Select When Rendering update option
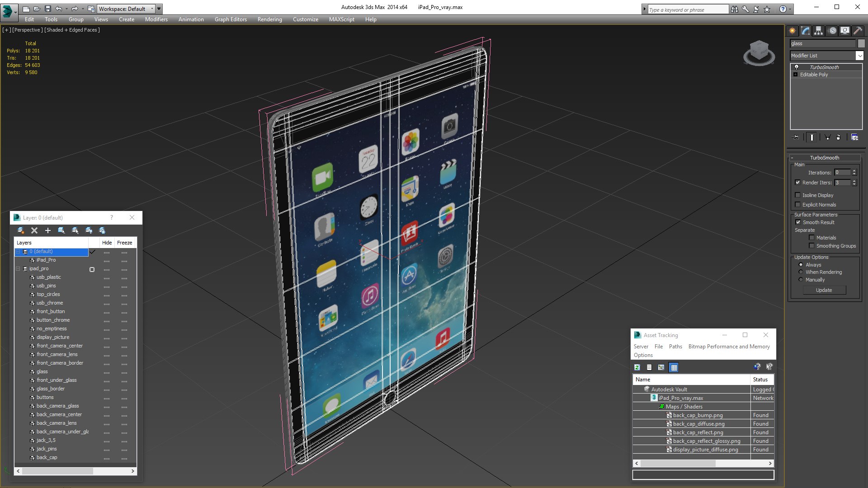Image resolution: width=868 pixels, height=488 pixels. coord(801,272)
